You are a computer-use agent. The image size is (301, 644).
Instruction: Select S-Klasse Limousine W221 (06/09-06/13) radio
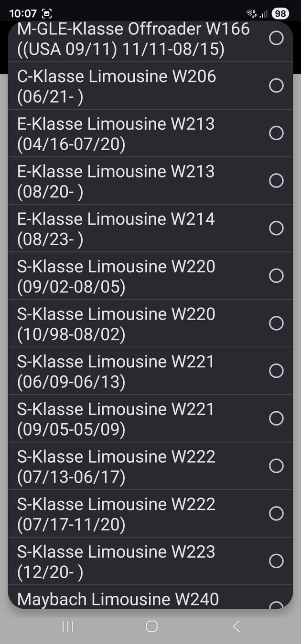[x=276, y=371]
